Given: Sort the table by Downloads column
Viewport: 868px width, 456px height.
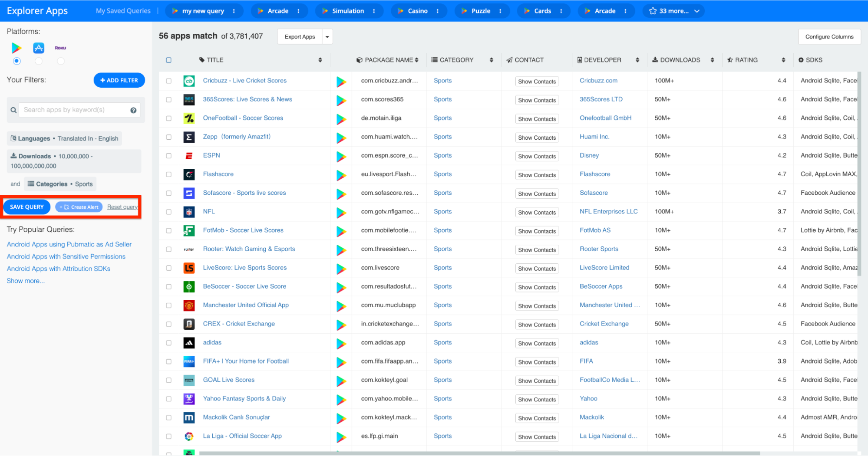Looking at the screenshot, I should point(713,60).
